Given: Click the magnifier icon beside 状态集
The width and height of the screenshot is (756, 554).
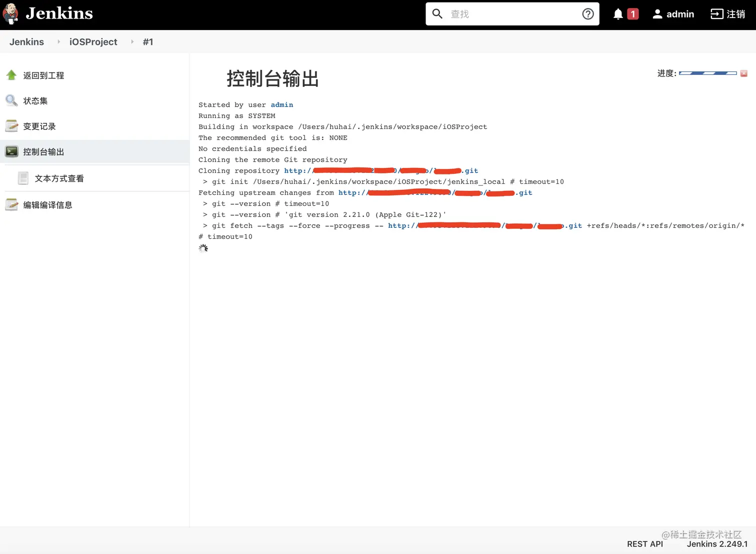Looking at the screenshot, I should click(x=11, y=100).
